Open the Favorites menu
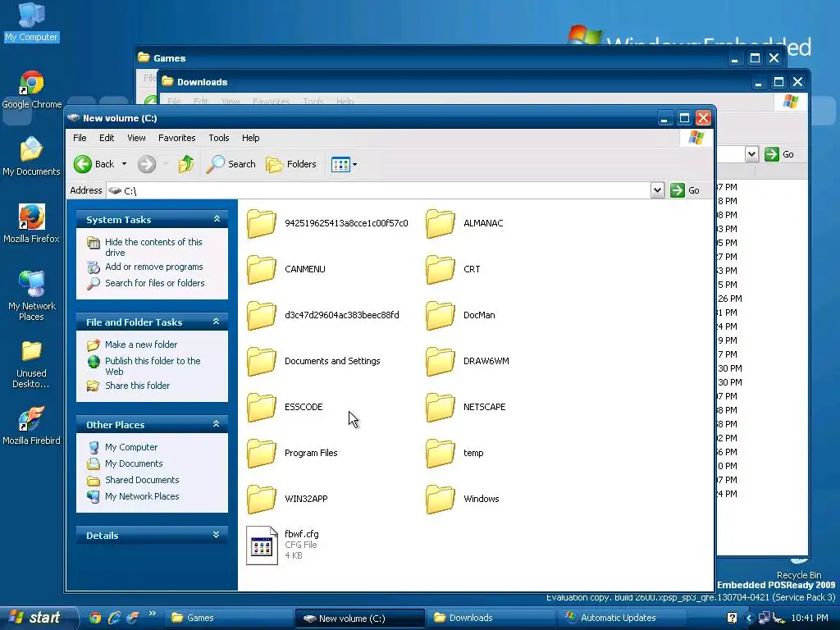The width and height of the screenshot is (840, 630). click(x=177, y=138)
